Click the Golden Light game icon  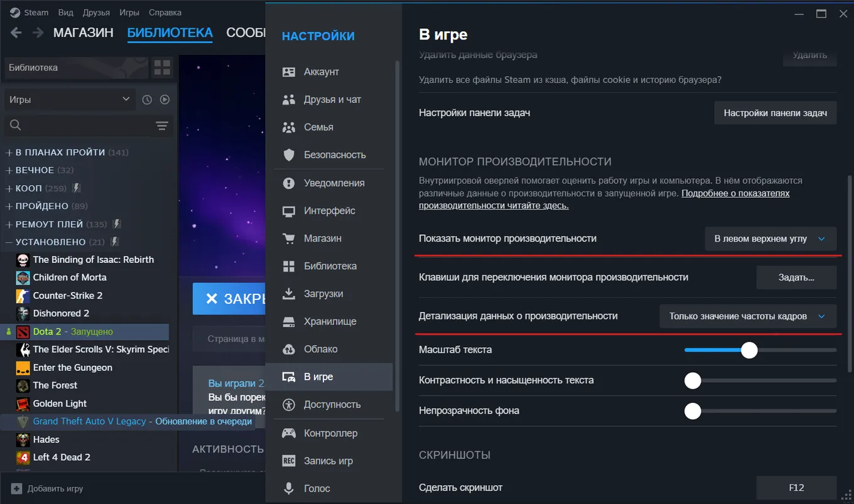point(23,404)
